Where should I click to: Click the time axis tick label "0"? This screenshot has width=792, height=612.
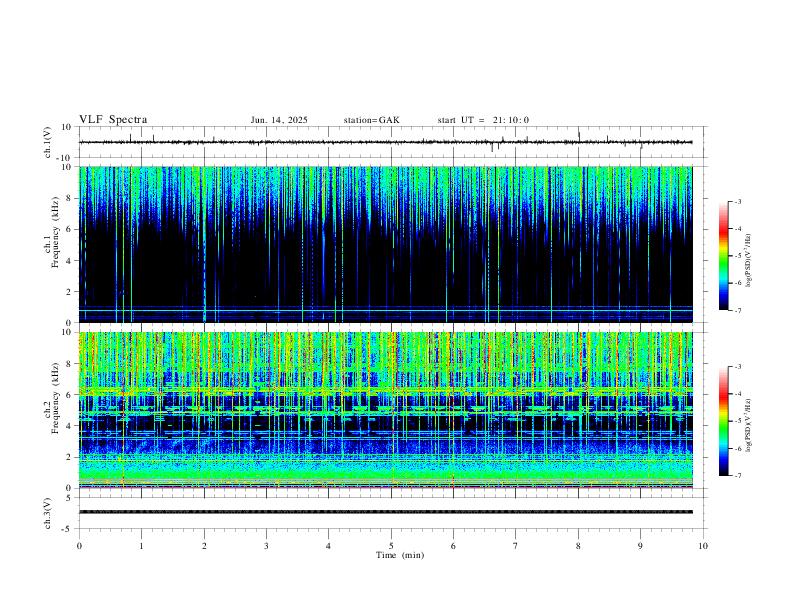coord(79,546)
